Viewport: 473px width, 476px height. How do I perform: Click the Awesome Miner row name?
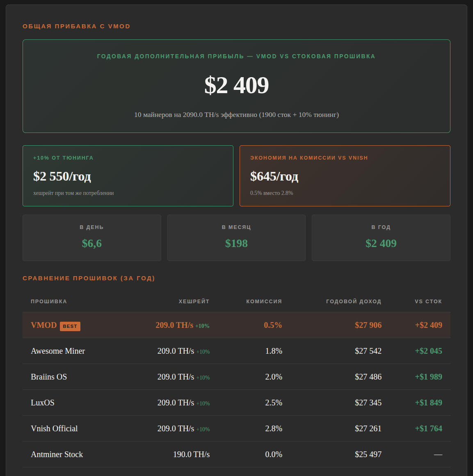coord(58,351)
